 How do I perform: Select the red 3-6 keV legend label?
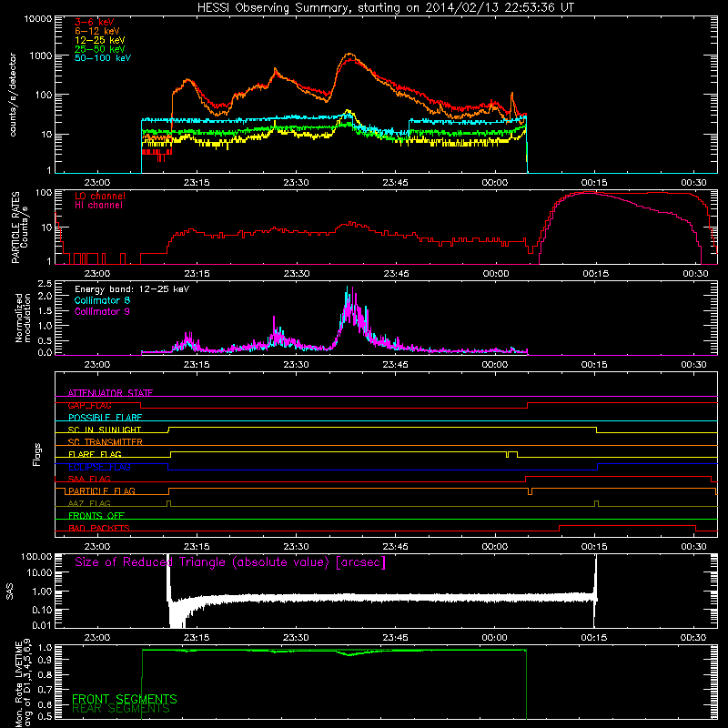point(95,22)
